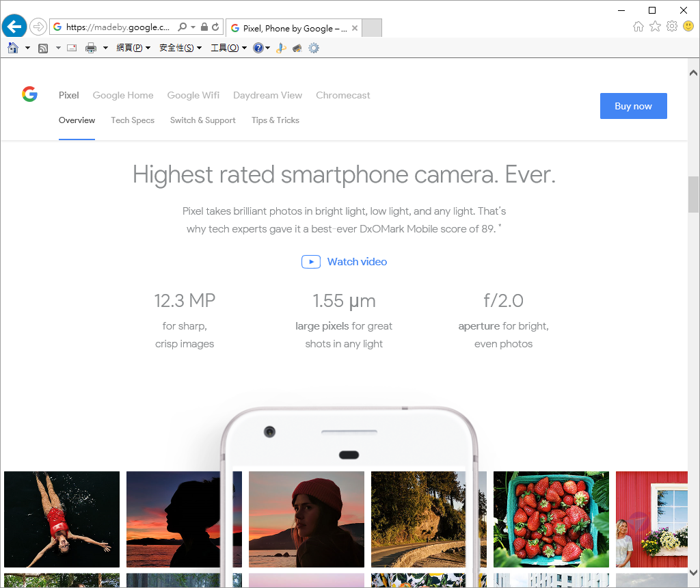The height and width of the screenshot is (588, 700).
Task: Click the Read mail icon
Action: (72, 48)
